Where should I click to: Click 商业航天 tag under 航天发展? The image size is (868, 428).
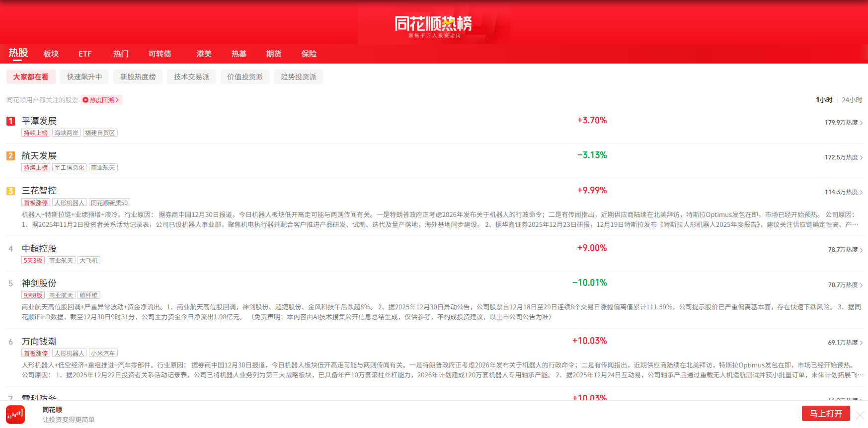(103, 168)
